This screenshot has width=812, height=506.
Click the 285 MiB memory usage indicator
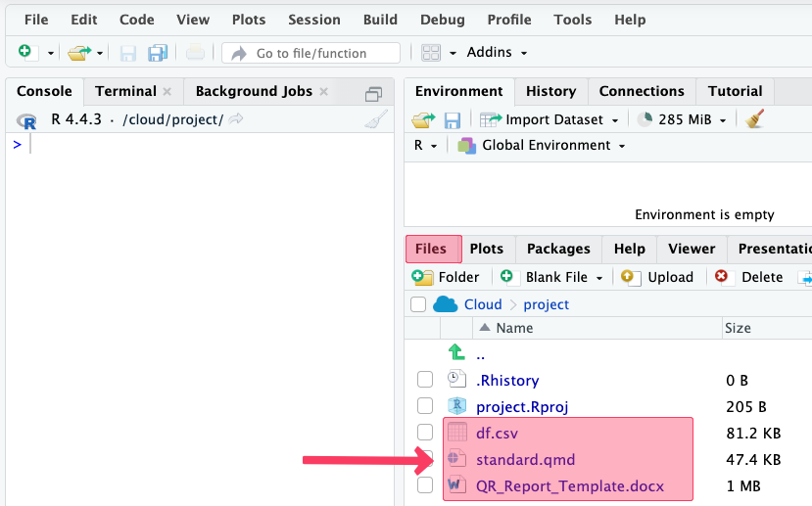point(683,119)
